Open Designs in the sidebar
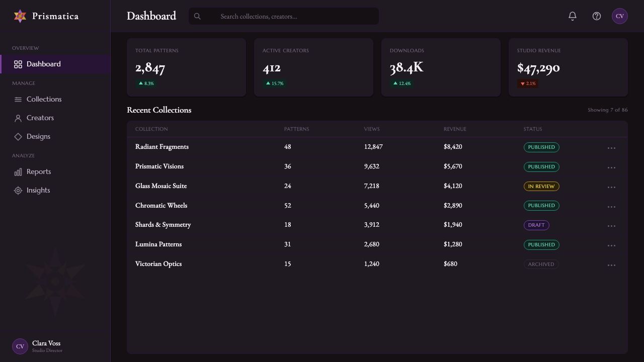Screen dimensions: 644x362 click(x=55, y=137)
